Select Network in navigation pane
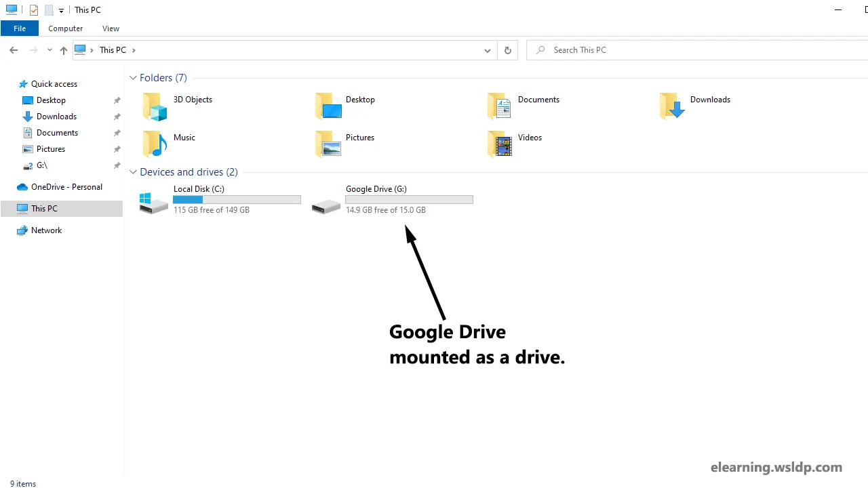The image size is (868, 488). click(x=46, y=230)
